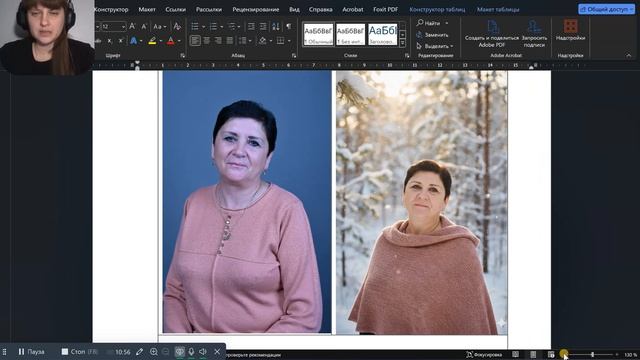Viewport: 640px width, 360px height.
Task: Apply table borders icon
Action: tap(280, 41)
